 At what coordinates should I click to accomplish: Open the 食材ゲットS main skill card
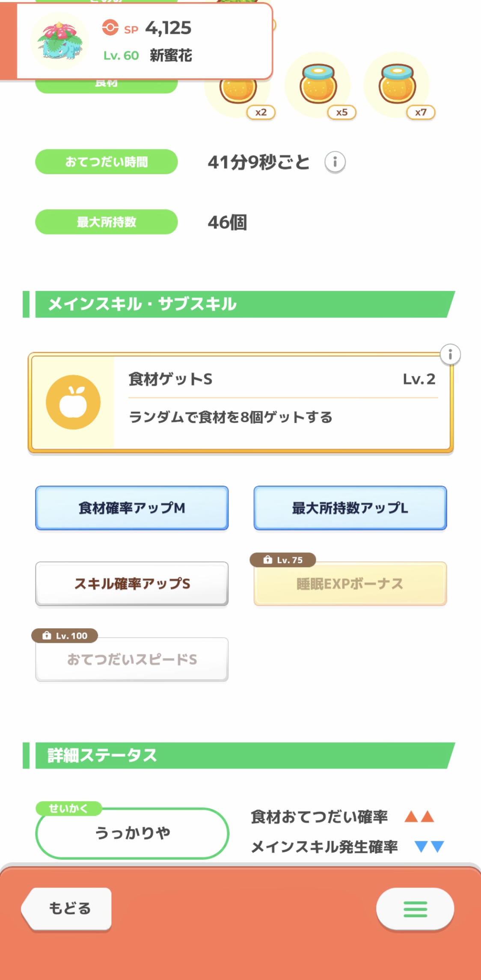pos(282,402)
